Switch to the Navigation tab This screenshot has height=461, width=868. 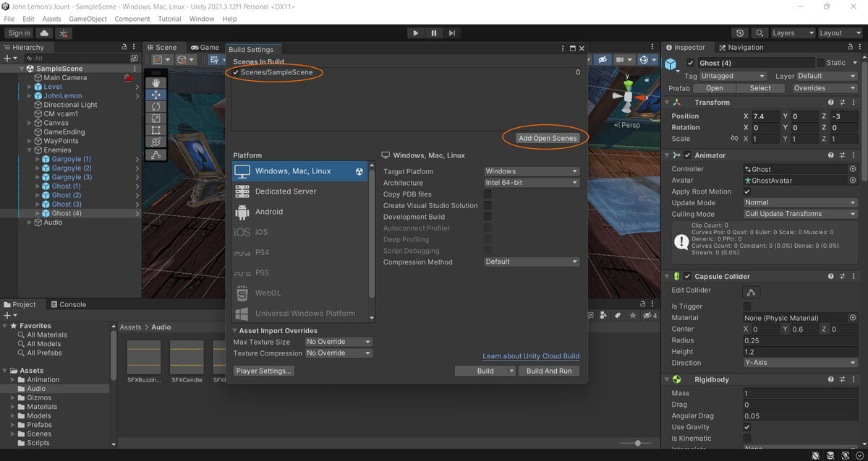740,48
